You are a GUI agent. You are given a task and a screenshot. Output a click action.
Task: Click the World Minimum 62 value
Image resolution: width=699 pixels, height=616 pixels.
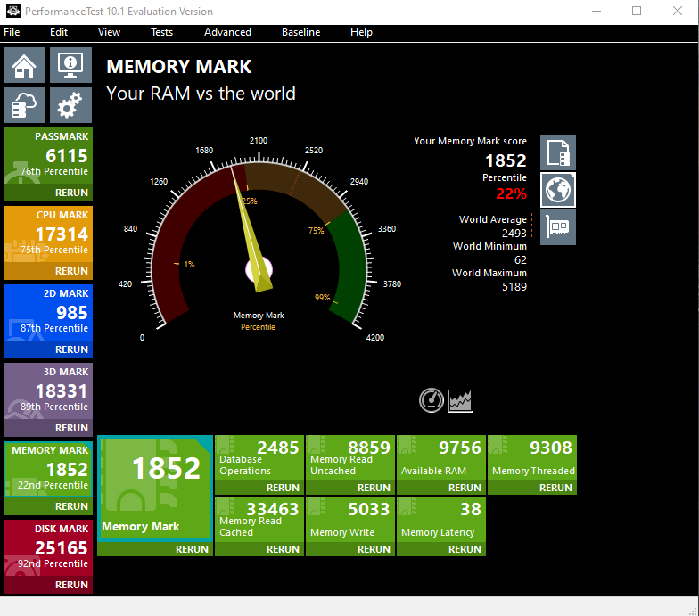click(x=521, y=260)
